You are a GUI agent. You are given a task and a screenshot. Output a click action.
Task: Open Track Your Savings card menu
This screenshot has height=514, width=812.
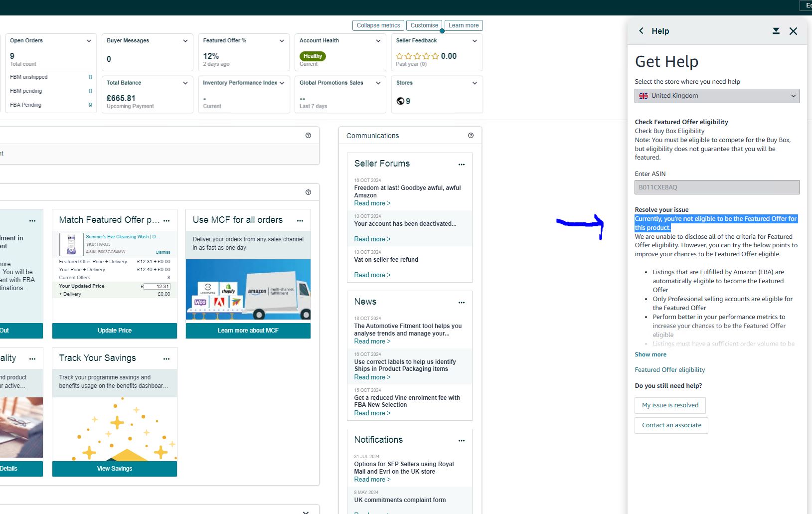point(166,359)
